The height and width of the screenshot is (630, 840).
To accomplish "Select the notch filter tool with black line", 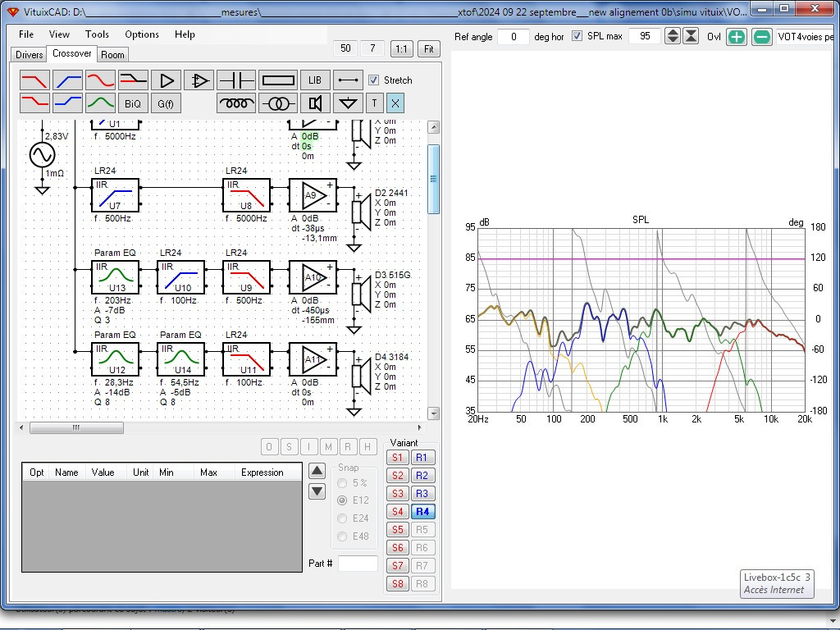I will [x=133, y=80].
